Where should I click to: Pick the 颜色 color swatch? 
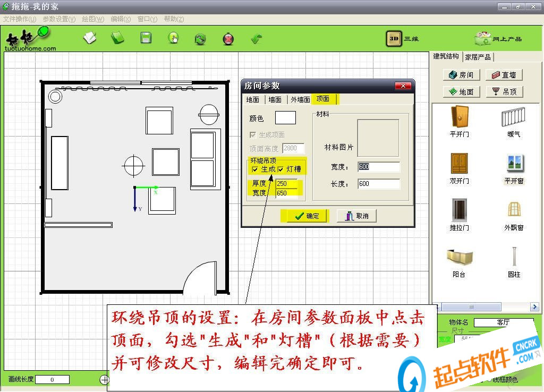pyautogui.click(x=285, y=117)
